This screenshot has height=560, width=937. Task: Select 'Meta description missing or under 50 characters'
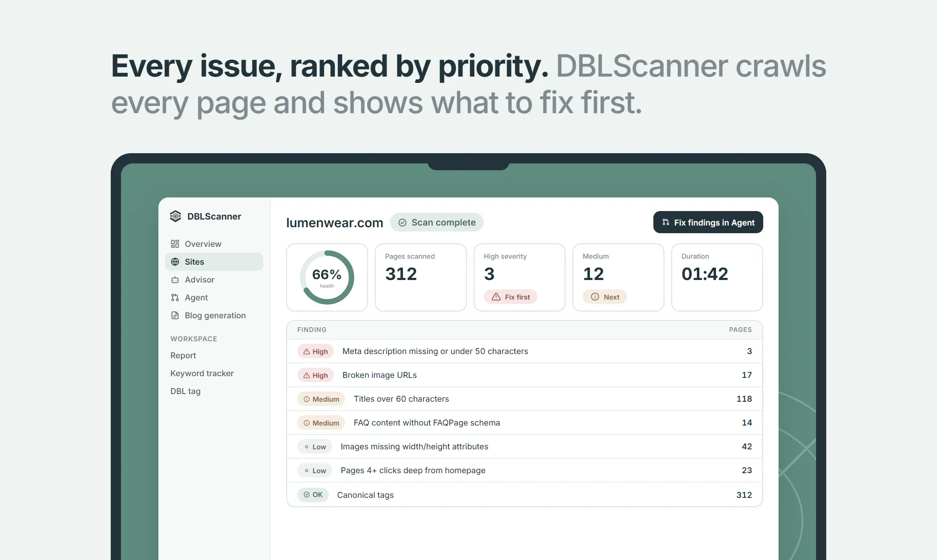435,351
